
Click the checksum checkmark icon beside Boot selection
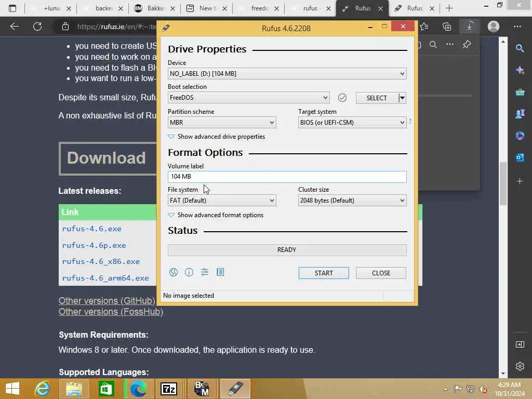[x=342, y=98]
